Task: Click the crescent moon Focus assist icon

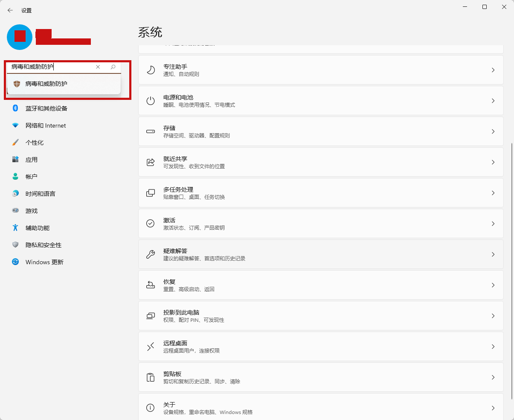Action: pyautogui.click(x=151, y=70)
